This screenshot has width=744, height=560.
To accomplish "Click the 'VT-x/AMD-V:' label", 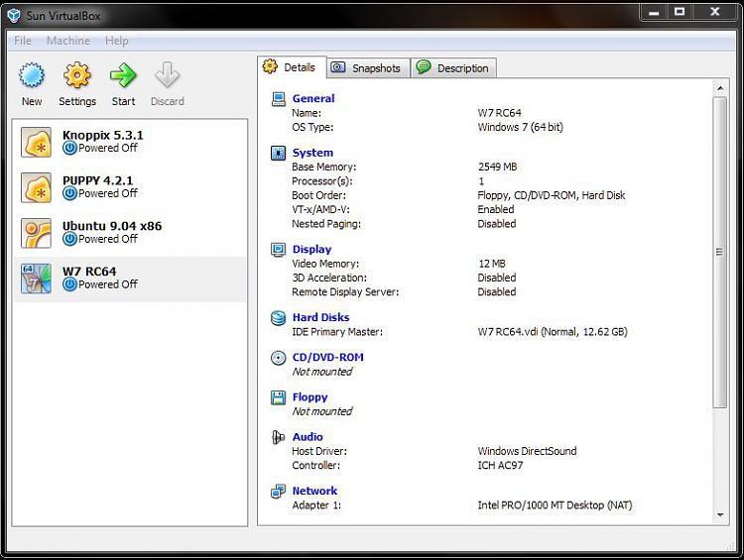I will 320,209.
